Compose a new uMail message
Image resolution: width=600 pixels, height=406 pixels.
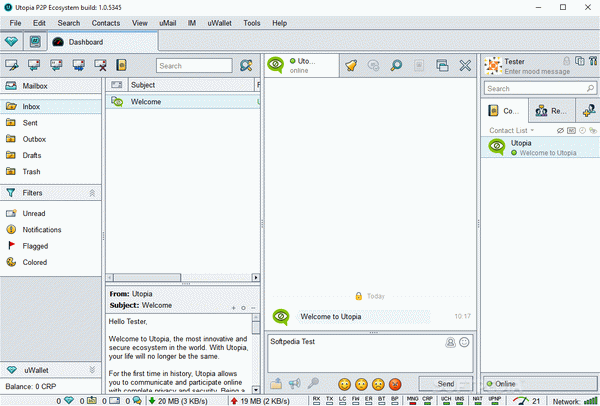tap(11, 65)
